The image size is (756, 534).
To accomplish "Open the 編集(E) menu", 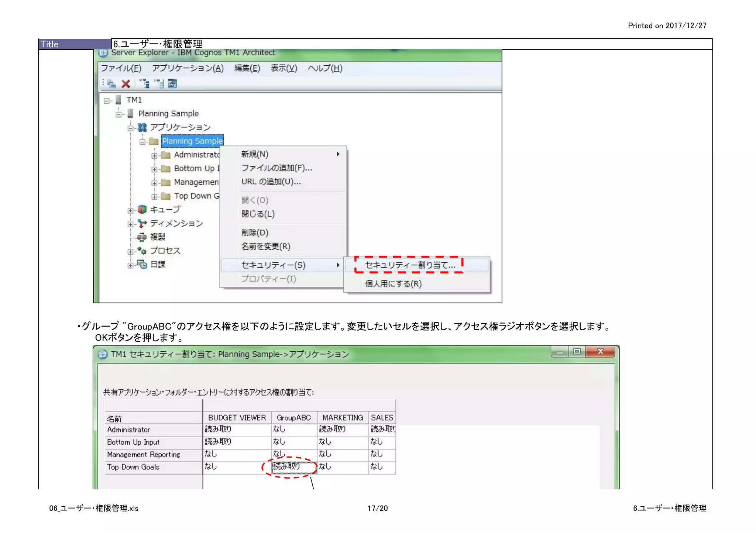I will [x=247, y=68].
